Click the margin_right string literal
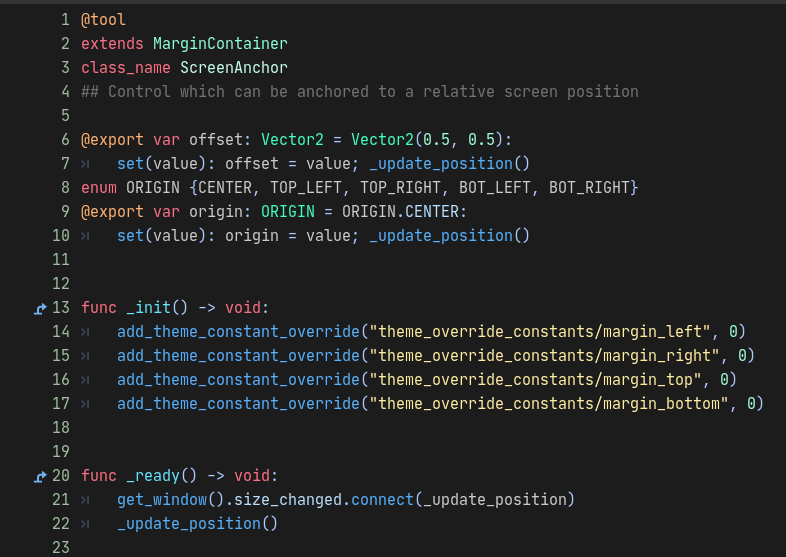The height and width of the screenshot is (557, 786). (544, 355)
